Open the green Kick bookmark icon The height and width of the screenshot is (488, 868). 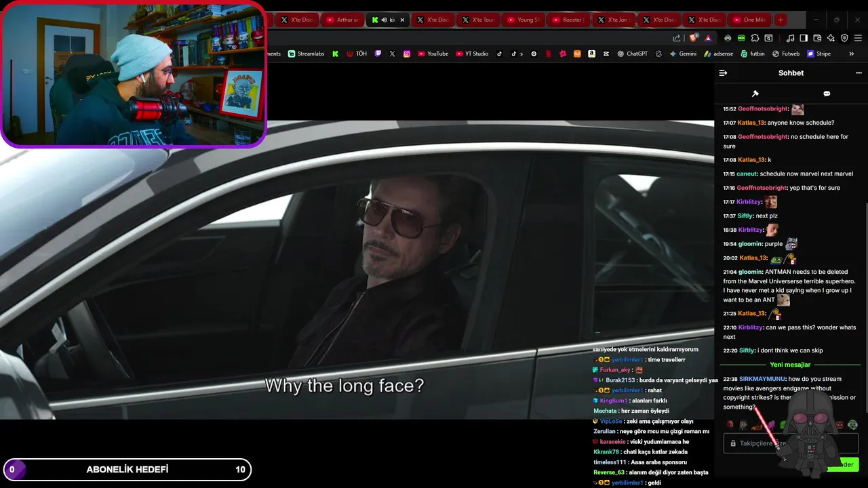click(x=335, y=54)
